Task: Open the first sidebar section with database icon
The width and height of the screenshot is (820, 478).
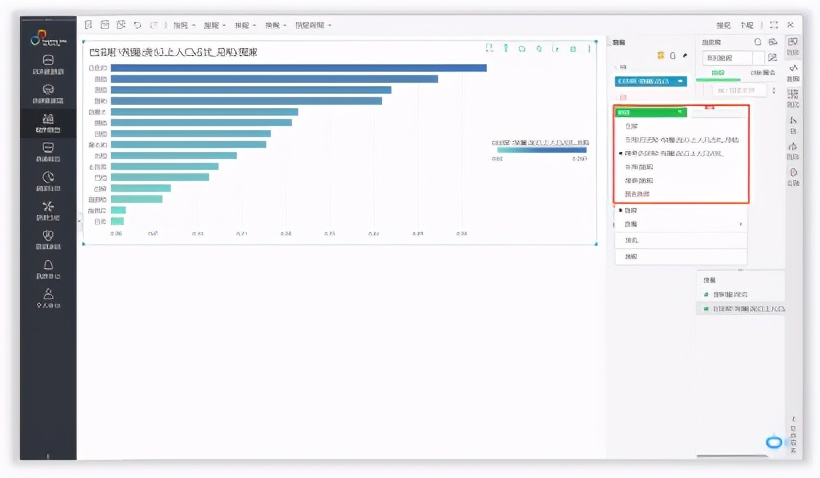Action: pyautogui.click(x=48, y=65)
